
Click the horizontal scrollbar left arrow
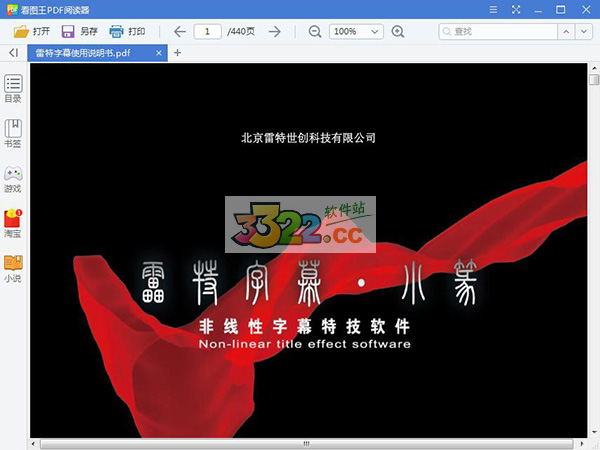[x=33, y=444]
